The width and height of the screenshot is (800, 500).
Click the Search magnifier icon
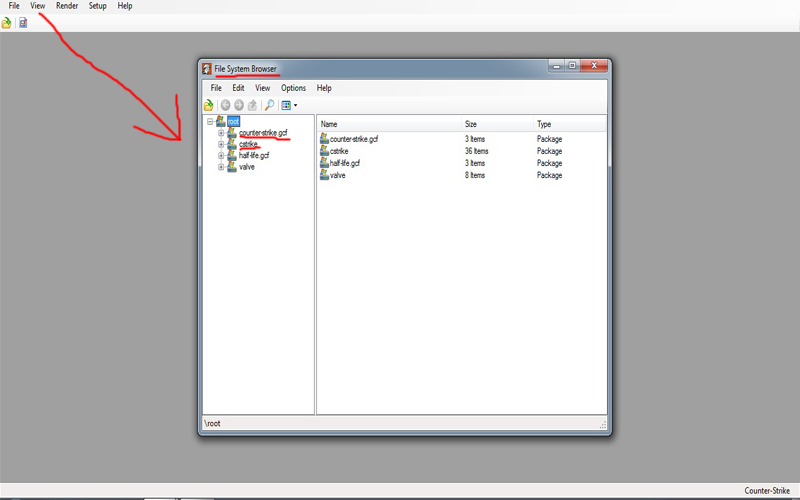pos(269,105)
